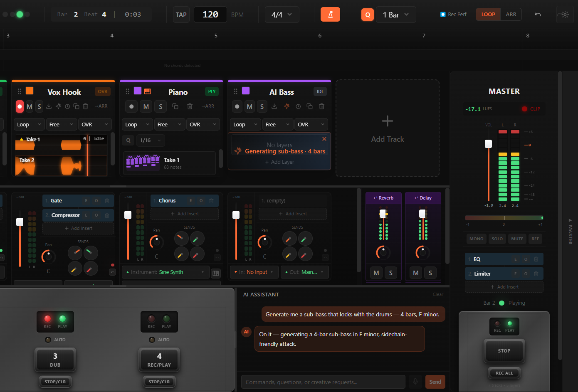578x392 pixels.
Task: Click Add Insert on Piano channel
Action: click(x=185, y=214)
